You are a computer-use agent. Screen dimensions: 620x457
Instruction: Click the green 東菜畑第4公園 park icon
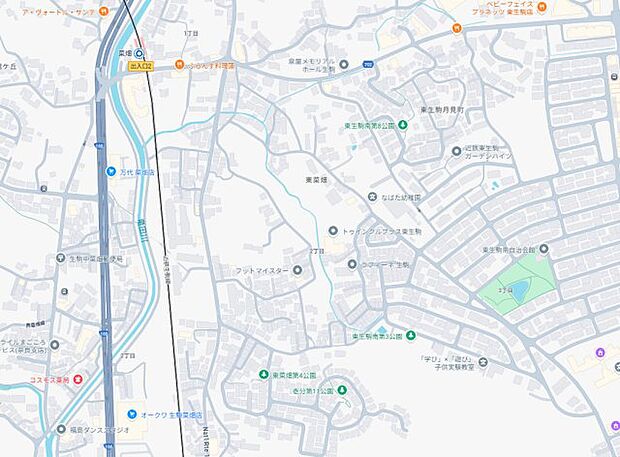point(264,374)
